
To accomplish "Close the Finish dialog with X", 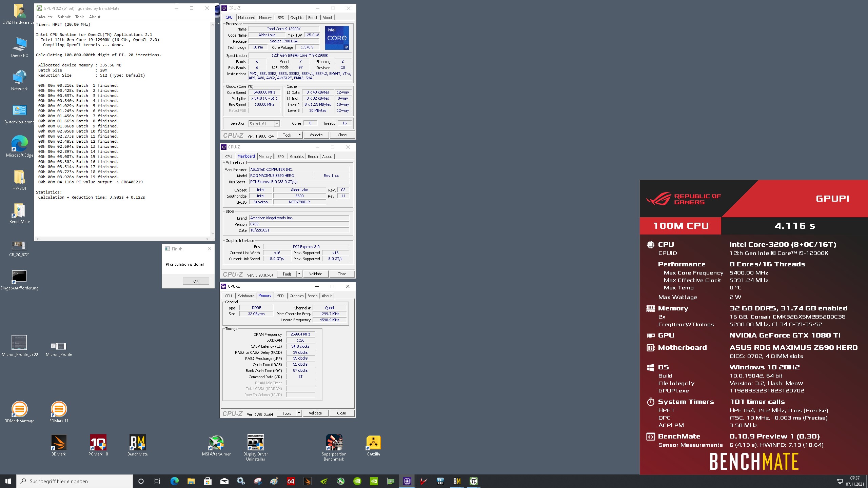I will click(x=210, y=249).
